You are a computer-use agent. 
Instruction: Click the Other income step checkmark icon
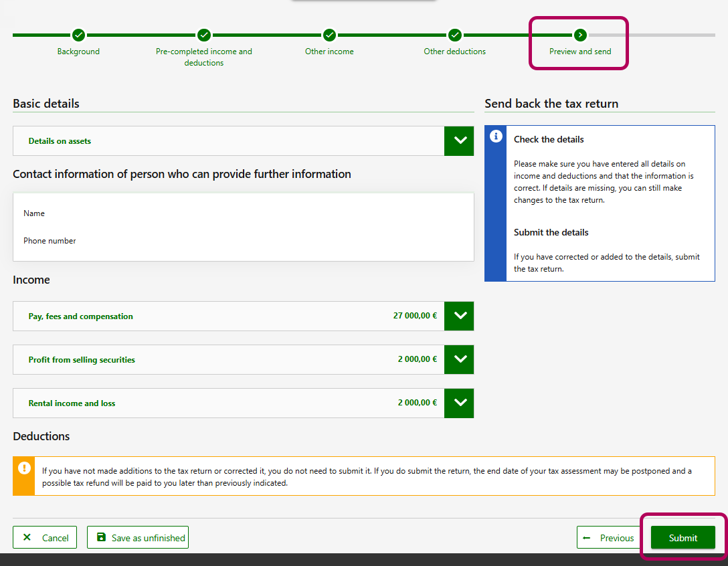(x=329, y=35)
